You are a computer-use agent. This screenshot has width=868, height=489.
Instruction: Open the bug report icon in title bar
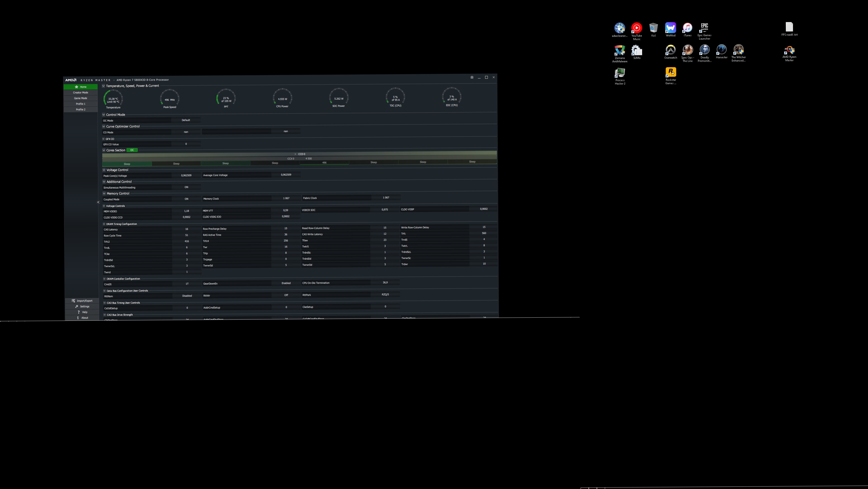(x=472, y=78)
